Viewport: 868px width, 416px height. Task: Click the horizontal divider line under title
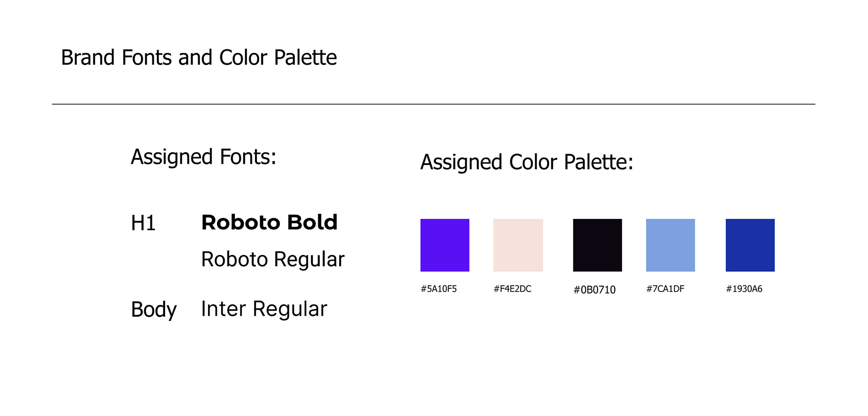[434, 104]
